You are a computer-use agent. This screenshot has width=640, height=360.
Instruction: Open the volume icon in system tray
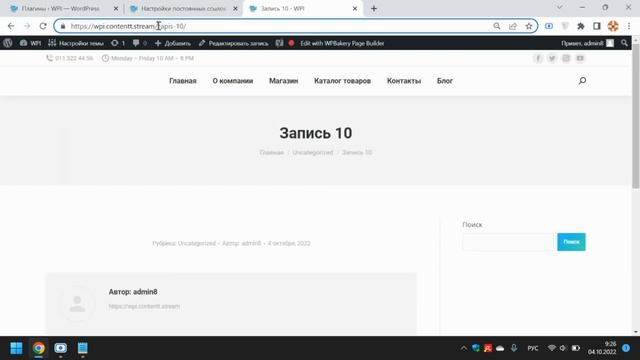click(563, 348)
